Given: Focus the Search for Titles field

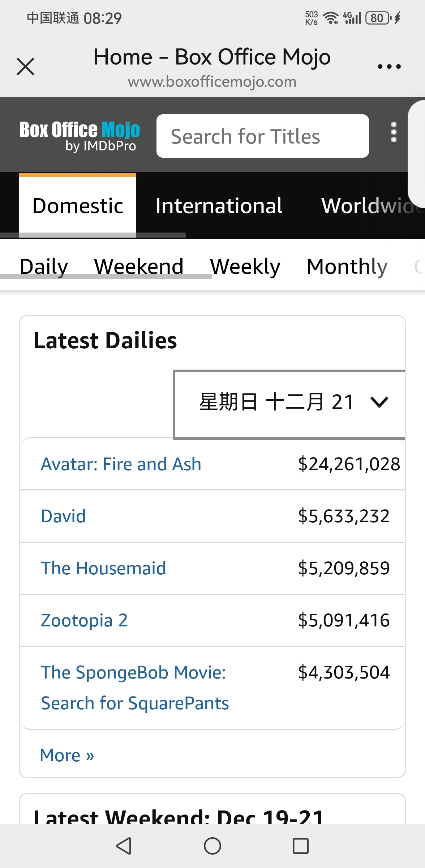Looking at the screenshot, I should [x=262, y=136].
